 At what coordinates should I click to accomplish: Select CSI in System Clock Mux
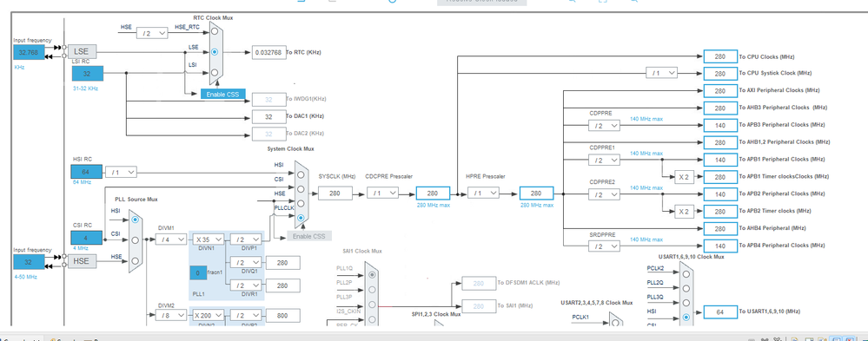(301, 188)
